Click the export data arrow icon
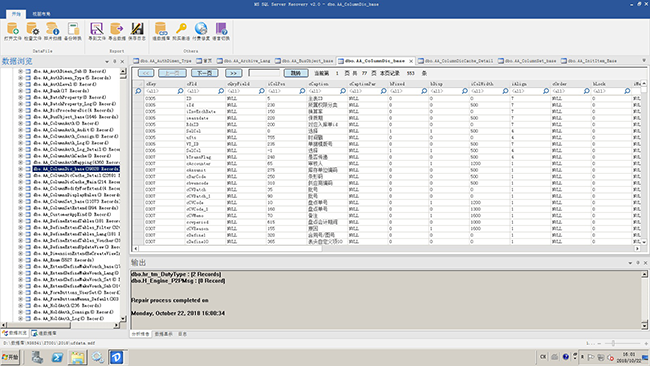The width and height of the screenshot is (650, 366). [116, 29]
